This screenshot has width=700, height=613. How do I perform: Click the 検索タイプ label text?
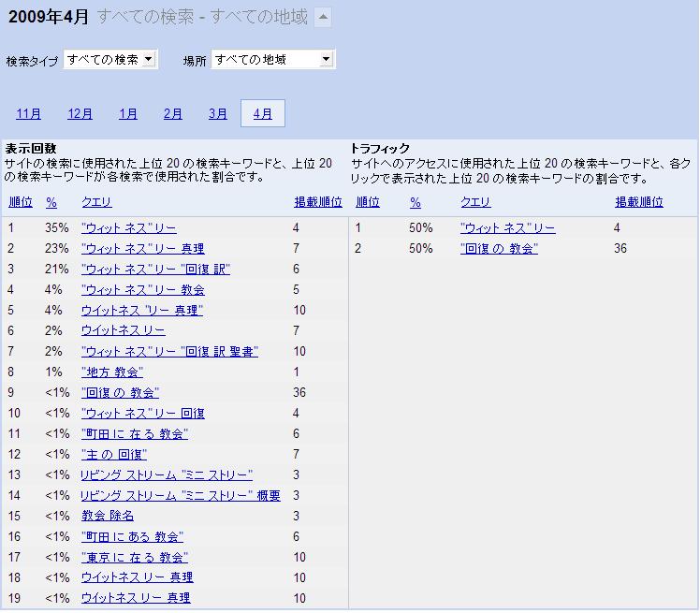(32, 61)
